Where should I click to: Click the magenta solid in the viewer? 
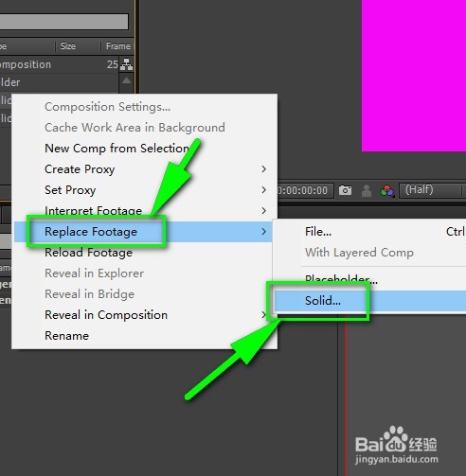click(414, 76)
